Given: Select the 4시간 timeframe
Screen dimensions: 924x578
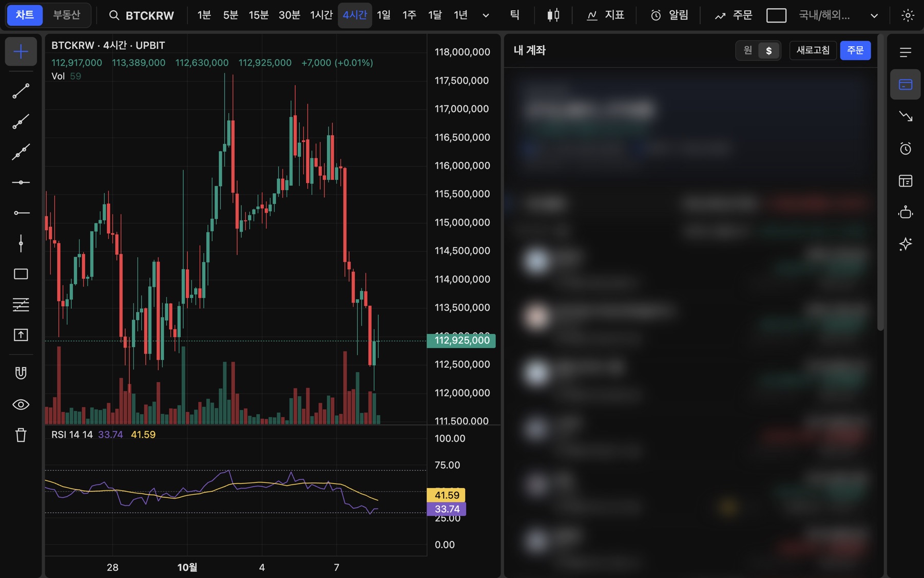Looking at the screenshot, I should coord(355,15).
